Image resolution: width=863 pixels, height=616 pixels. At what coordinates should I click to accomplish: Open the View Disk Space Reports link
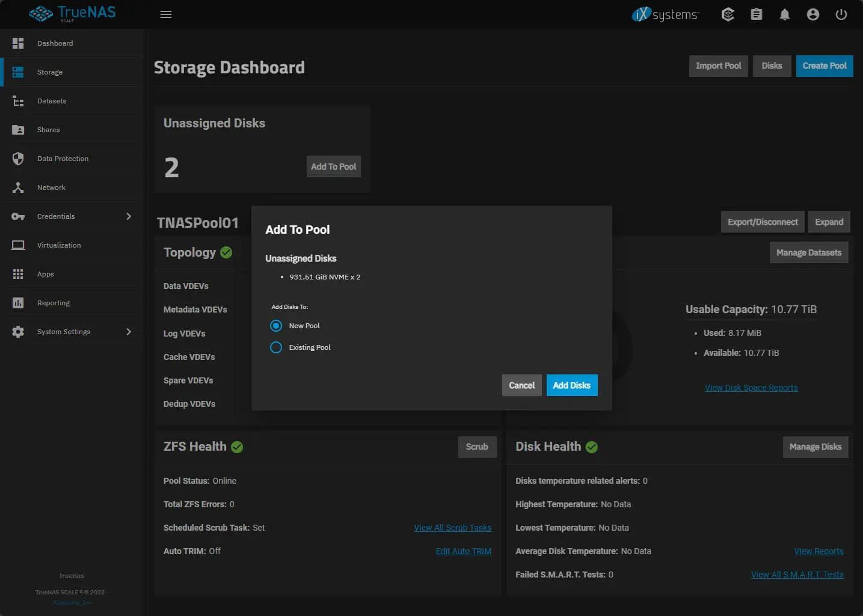pos(751,388)
